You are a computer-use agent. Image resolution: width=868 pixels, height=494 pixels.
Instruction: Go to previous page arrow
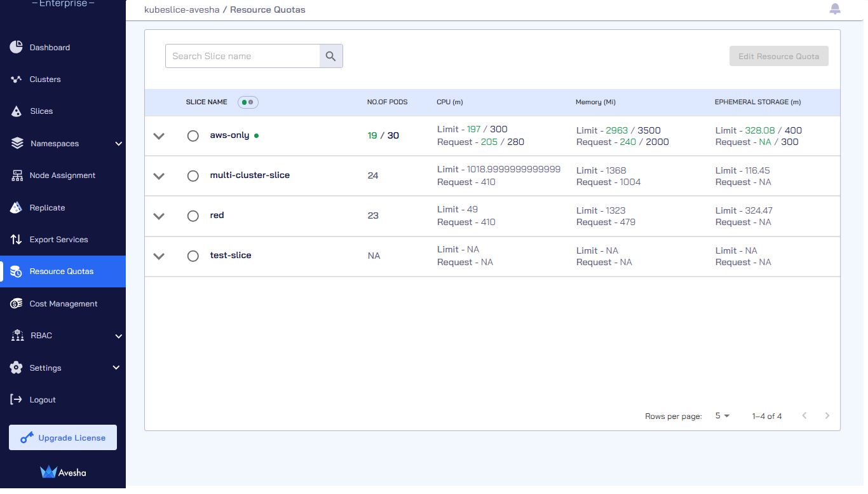804,416
